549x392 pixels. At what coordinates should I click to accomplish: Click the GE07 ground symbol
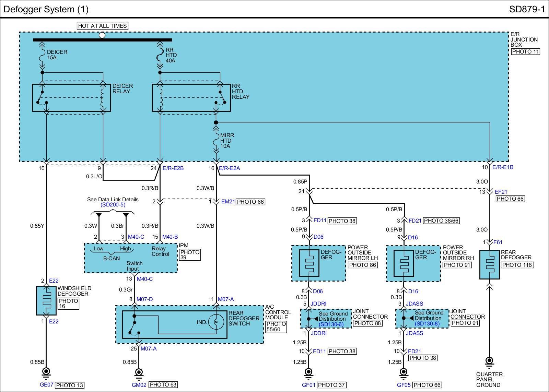(x=45, y=372)
